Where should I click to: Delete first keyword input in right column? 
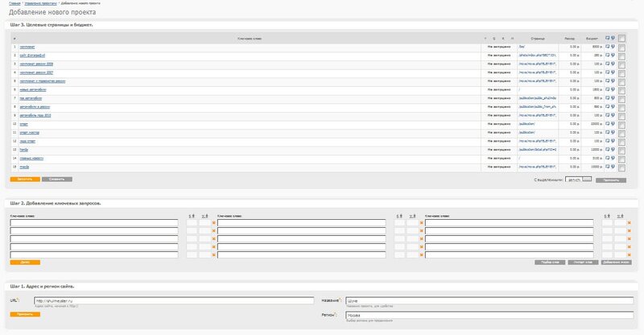(x=630, y=223)
